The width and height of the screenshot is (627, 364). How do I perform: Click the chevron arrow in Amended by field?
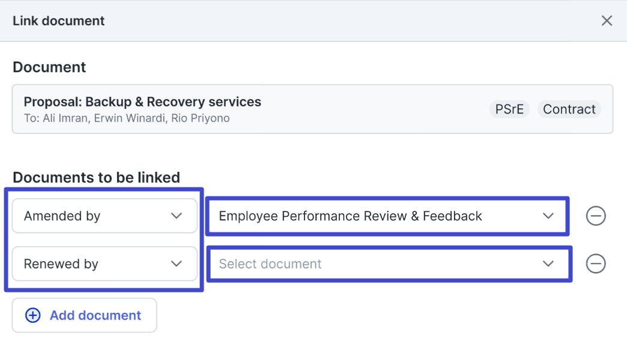coord(176,216)
